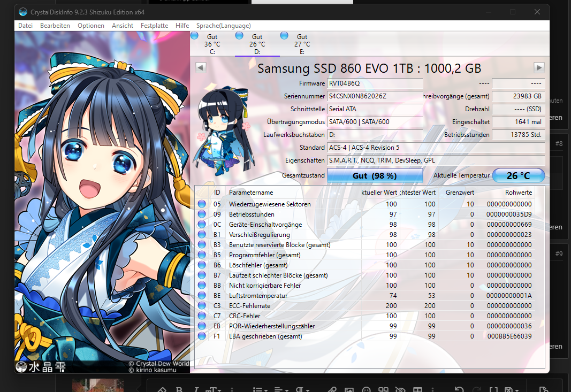Select the Luftstromtemperatur parameter name
Viewport: 571px width, 392px height.
pyautogui.click(x=258, y=296)
